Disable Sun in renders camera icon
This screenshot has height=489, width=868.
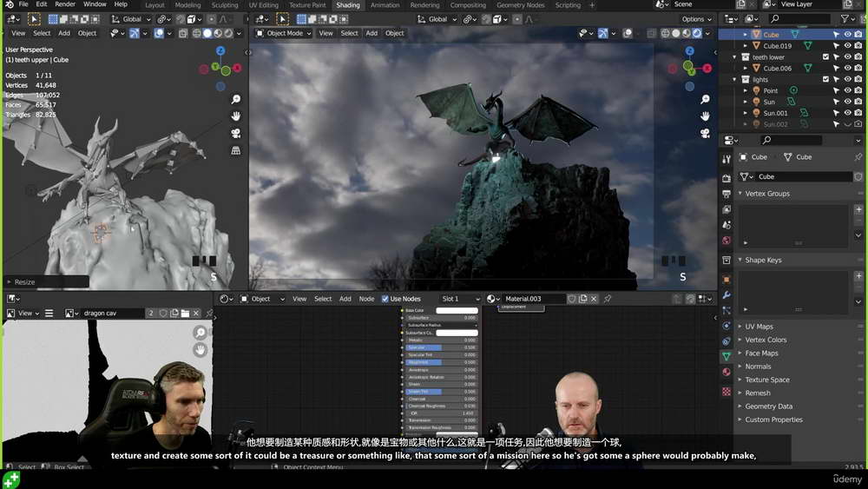coord(858,102)
